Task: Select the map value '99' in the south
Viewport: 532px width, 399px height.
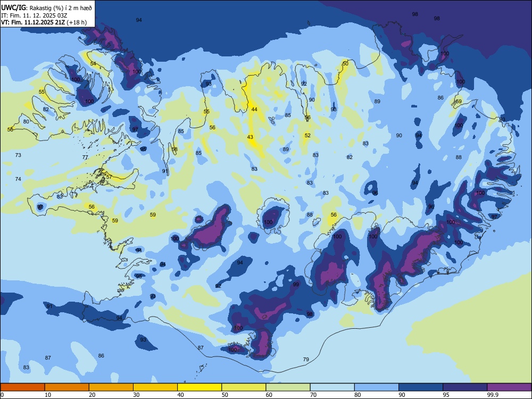Action: 296,285
